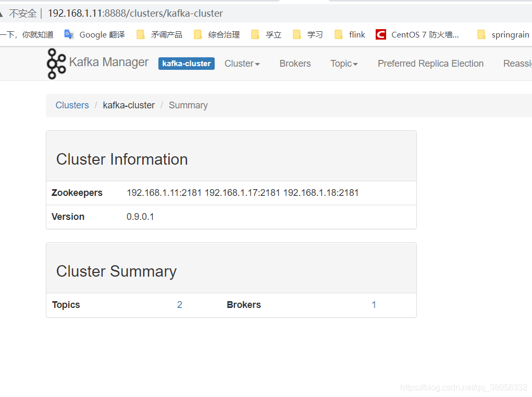Select Preferred Replica Election menu item
Image resolution: width=532 pixels, height=397 pixels.
point(430,64)
